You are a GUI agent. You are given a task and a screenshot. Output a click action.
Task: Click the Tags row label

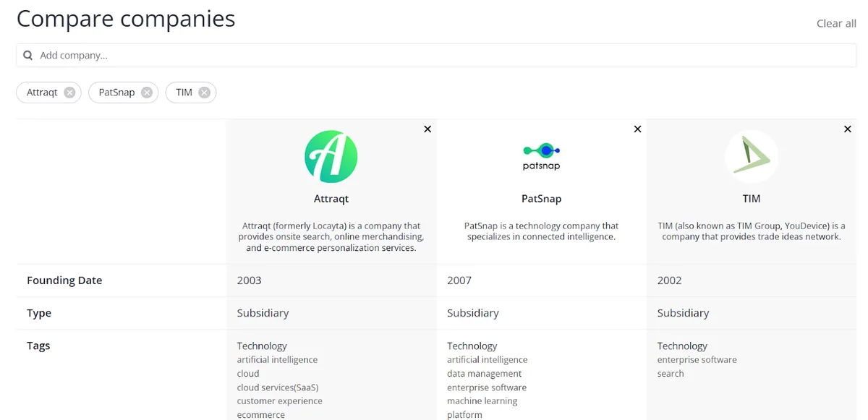coord(38,346)
